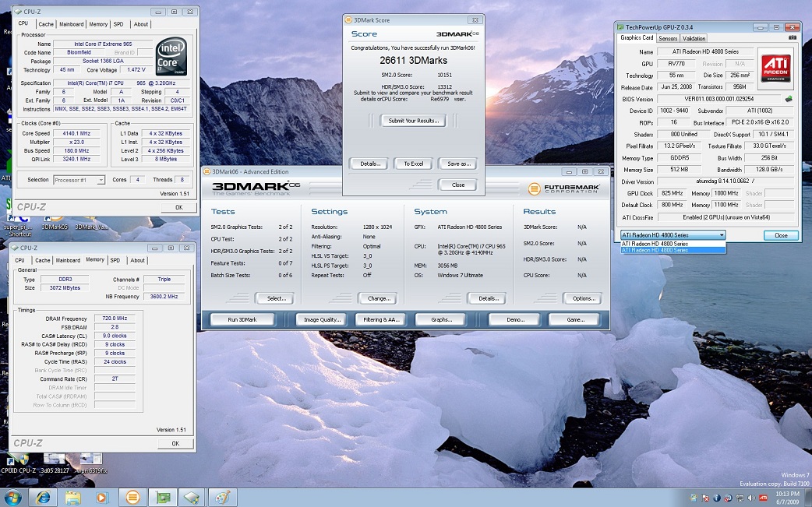The width and height of the screenshot is (812, 507).
Task: Open SPD tab in top CPU-Z window
Action: click(x=118, y=24)
